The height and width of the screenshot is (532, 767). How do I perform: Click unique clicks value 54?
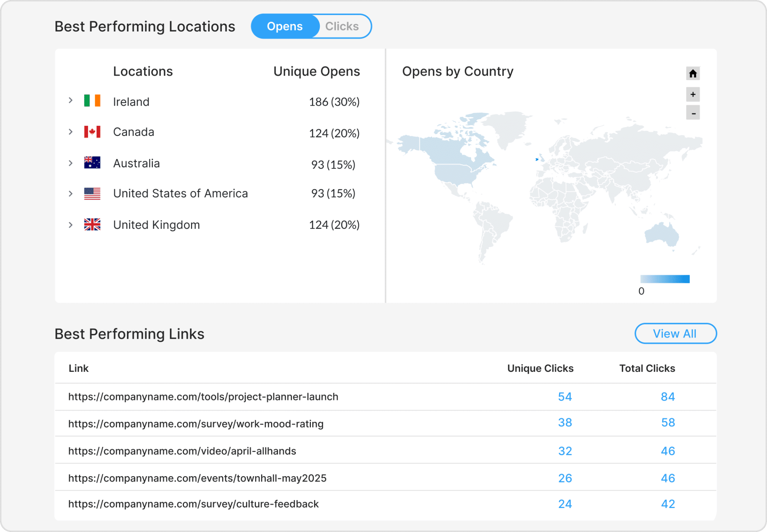coord(565,396)
